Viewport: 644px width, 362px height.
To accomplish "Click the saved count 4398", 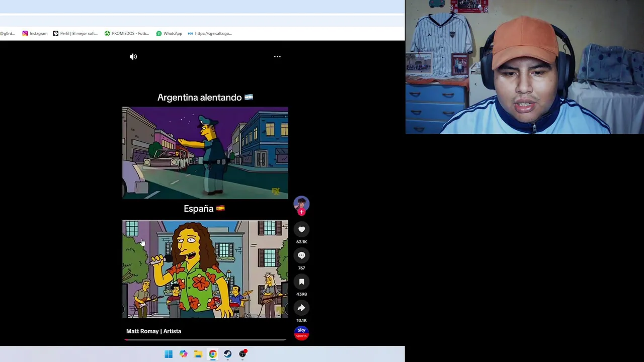I will 301,294.
